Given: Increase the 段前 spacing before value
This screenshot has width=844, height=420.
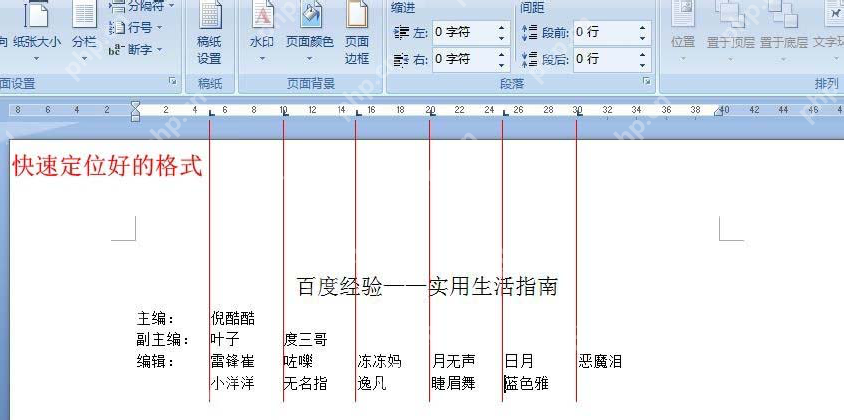Looking at the screenshot, I should (643, 27).
